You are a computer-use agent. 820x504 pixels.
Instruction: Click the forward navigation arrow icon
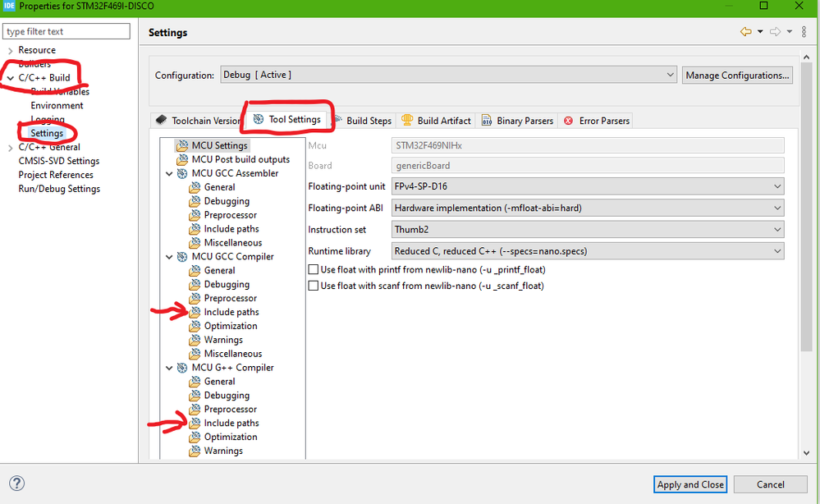point(776,32)
